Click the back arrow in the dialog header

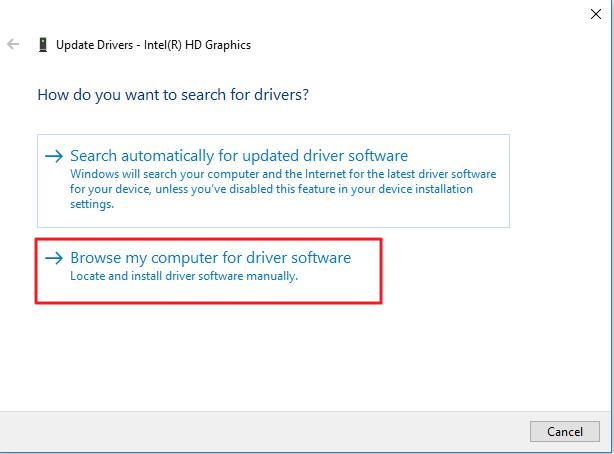point(13,45)
